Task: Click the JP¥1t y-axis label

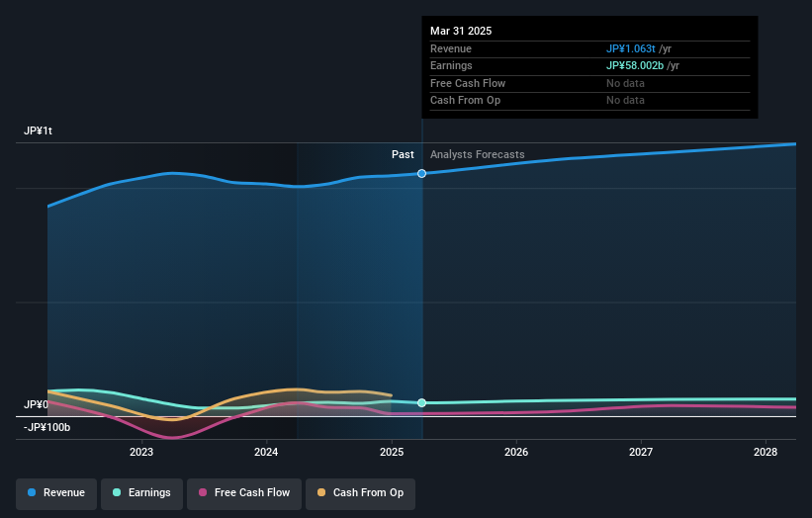Action: [x=38, y=130]
